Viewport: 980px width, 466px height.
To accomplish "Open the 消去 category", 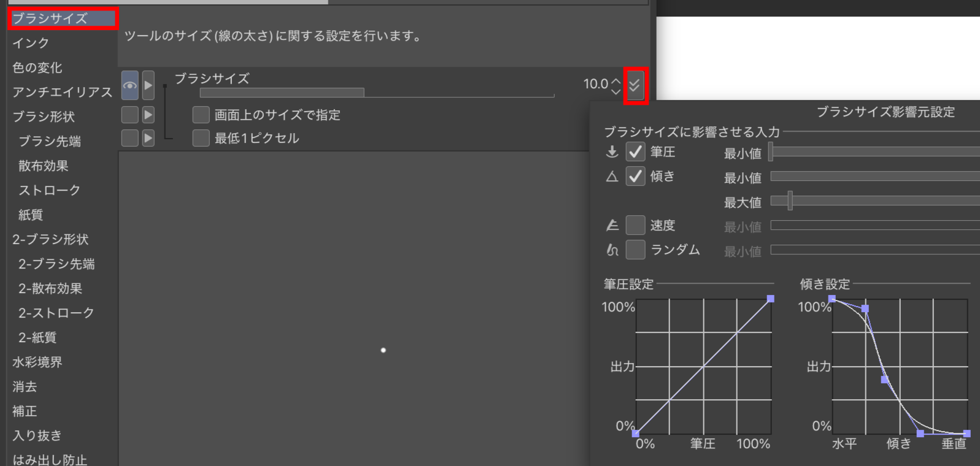I will click(25, 386).
